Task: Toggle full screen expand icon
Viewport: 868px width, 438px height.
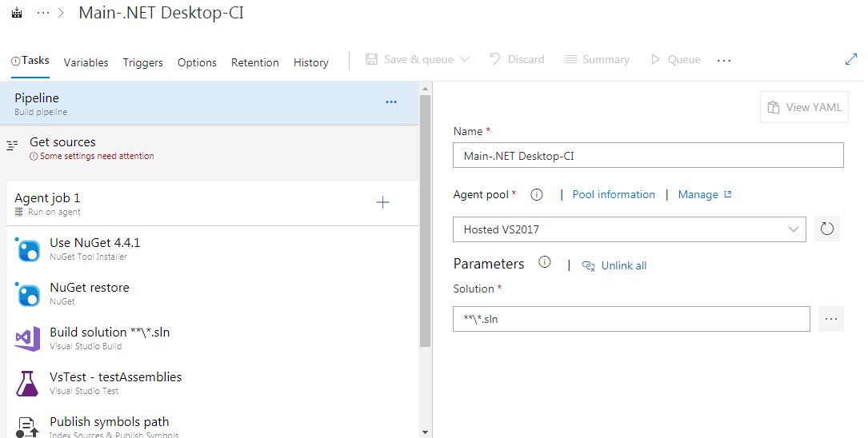Action: (x=851, y=59)
